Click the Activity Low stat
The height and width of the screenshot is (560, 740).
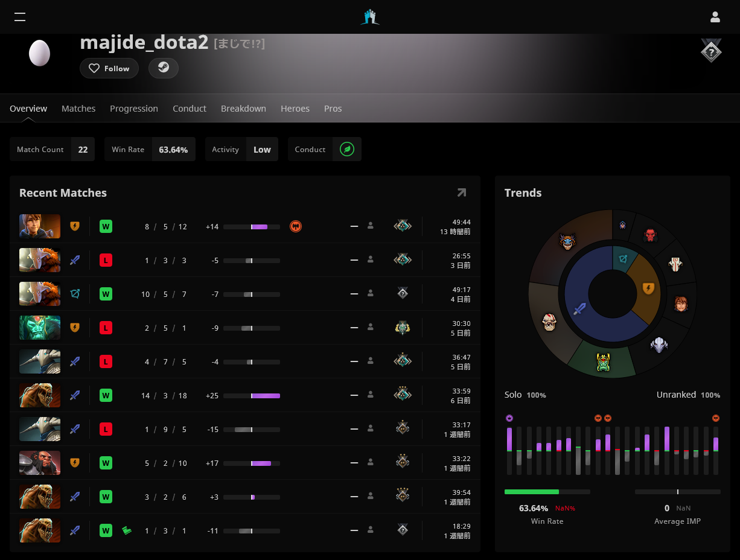pyautogui.click(x=241, y=149)
